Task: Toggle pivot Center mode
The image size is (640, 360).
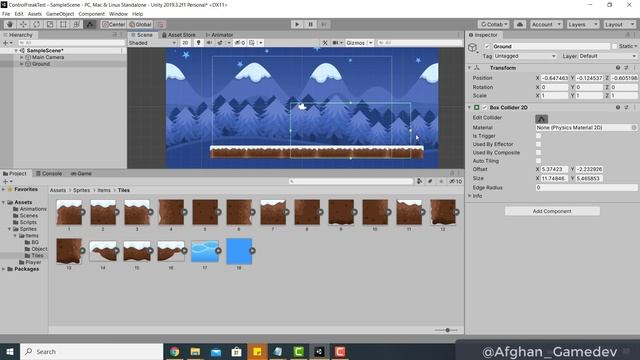Action: pos(113,24)
